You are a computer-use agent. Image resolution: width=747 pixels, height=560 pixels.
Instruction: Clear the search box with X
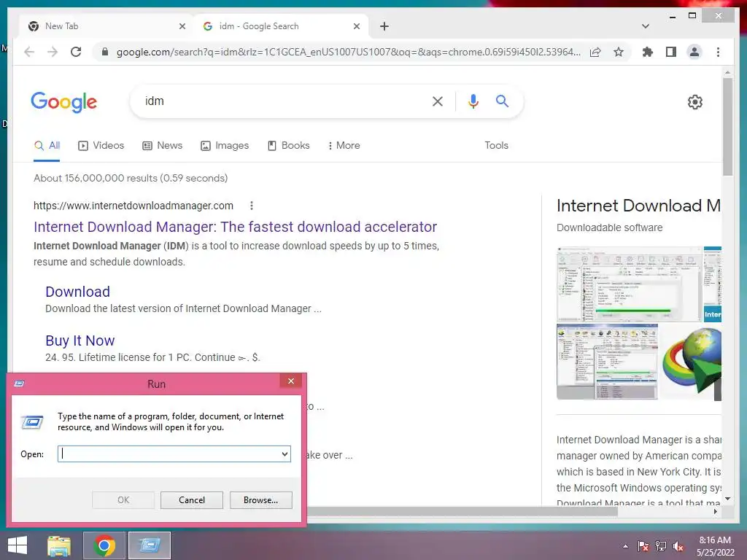(x=438, y=101)
